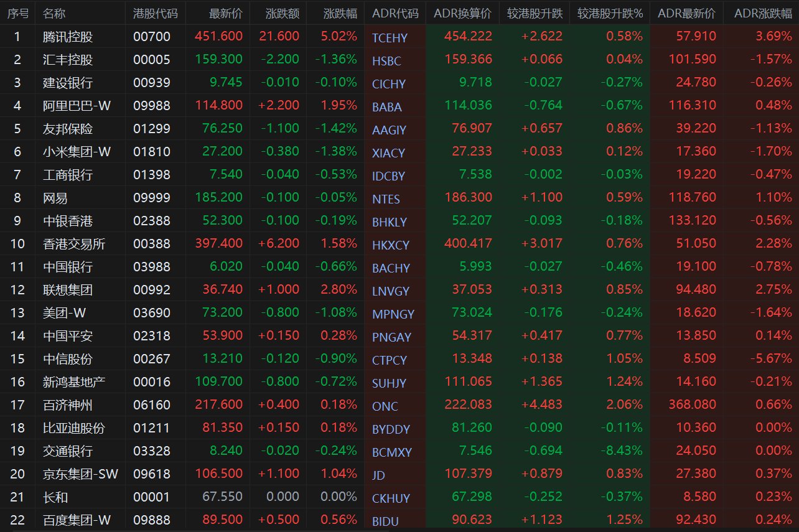Select the 建设银行 stock name

pos(68,83)
